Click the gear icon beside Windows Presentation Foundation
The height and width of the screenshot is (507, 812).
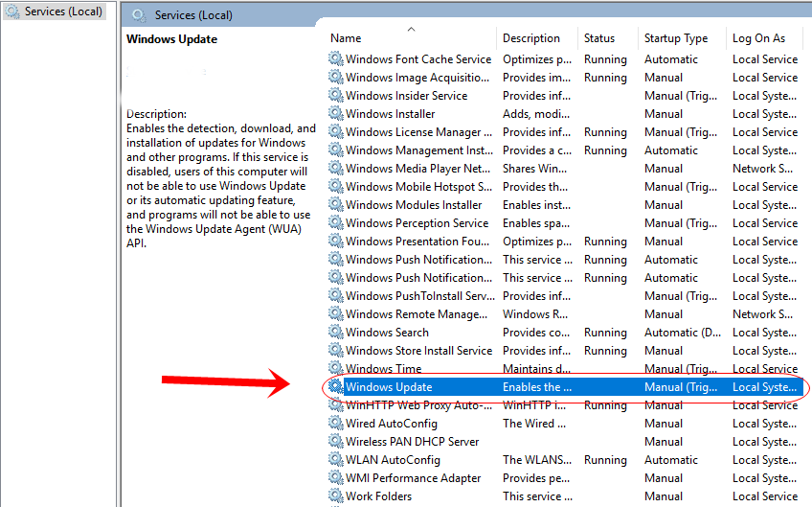335,241
